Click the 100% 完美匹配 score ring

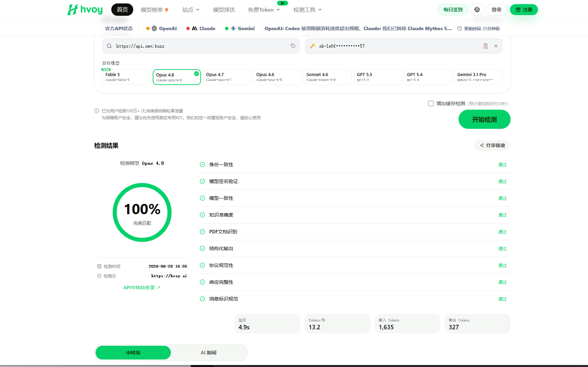pyautogui.click(x=142, y=212)
